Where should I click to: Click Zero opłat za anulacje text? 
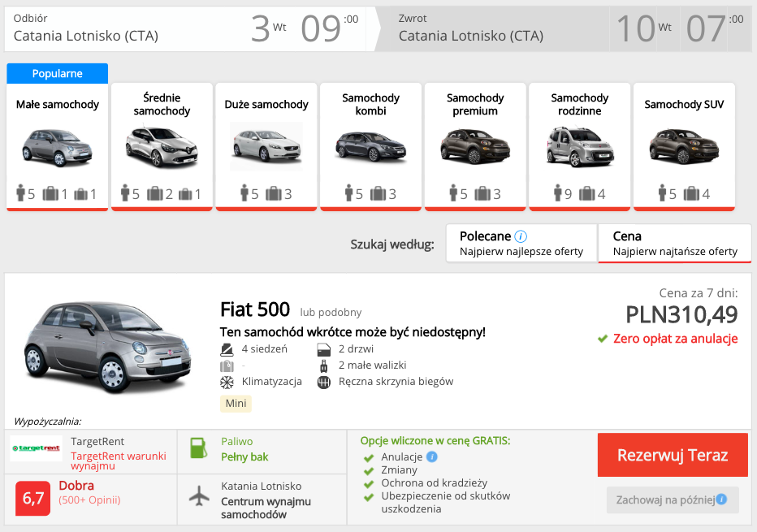[x=676, y=339]
